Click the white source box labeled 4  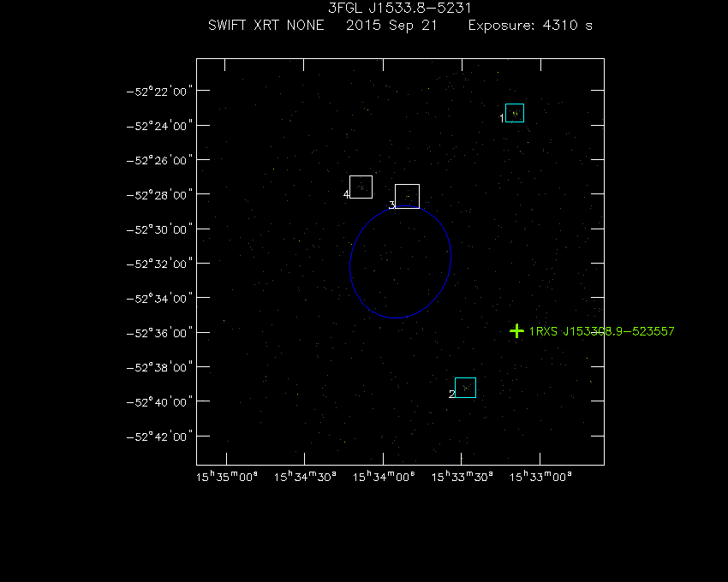(361, 187)
